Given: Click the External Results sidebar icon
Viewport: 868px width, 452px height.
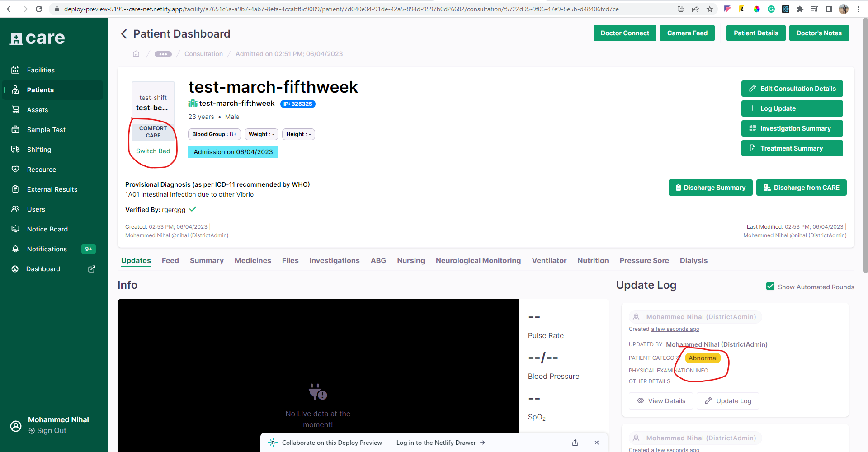Looking at the screenshot, I should (x=16, y=189).
